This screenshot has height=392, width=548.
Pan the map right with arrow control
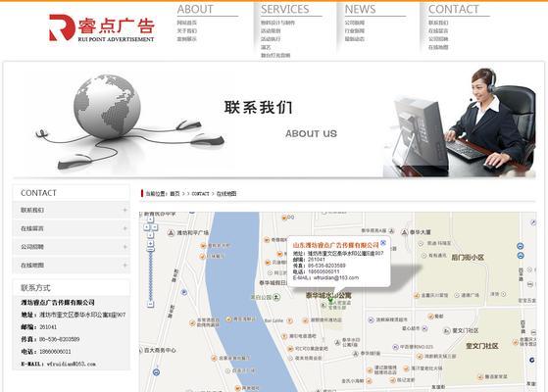(154, 227)
